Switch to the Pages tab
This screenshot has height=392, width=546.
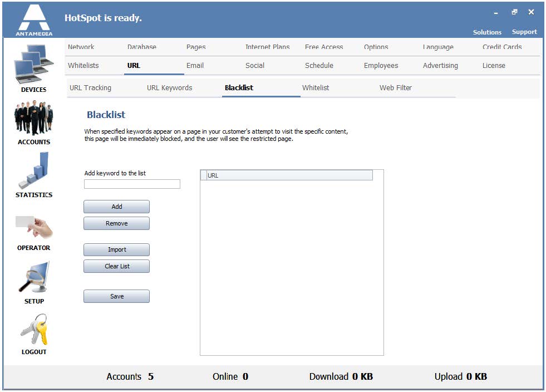coord(196,47)
